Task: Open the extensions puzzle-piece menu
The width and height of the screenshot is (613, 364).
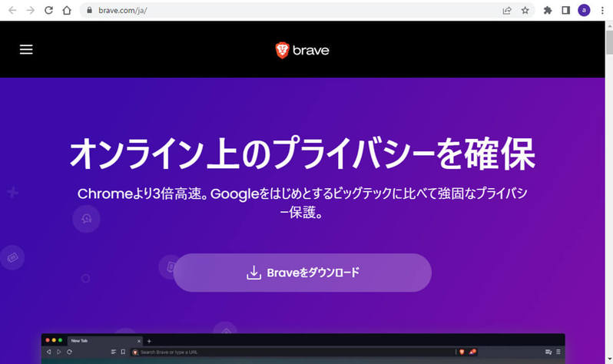Action: [547, 11]
